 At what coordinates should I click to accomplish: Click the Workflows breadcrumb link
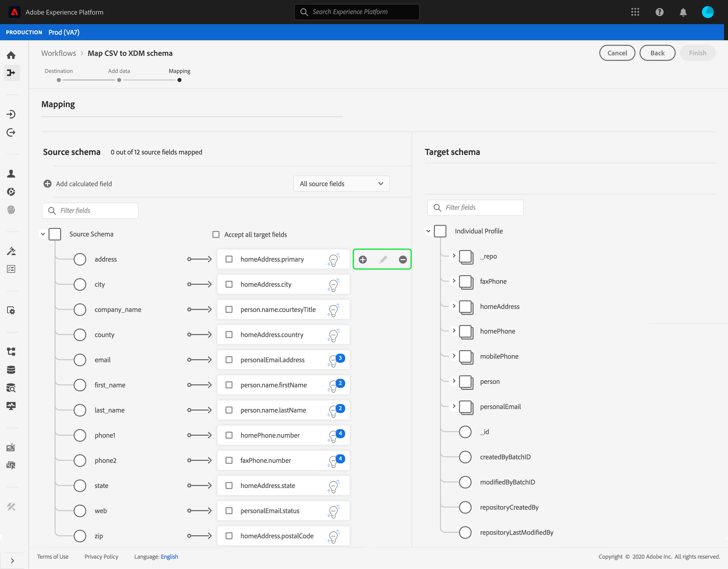(59, 53)
